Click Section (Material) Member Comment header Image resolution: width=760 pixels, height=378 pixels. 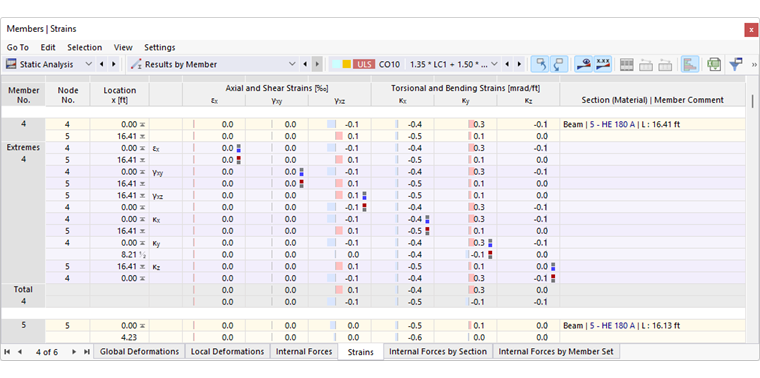(652, 100)
